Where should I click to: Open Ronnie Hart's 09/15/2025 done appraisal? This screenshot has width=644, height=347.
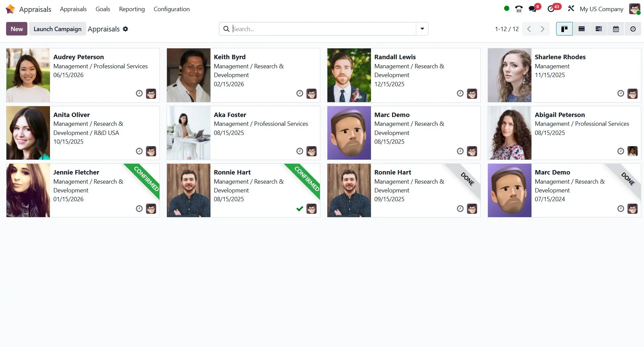coord(404,190)
